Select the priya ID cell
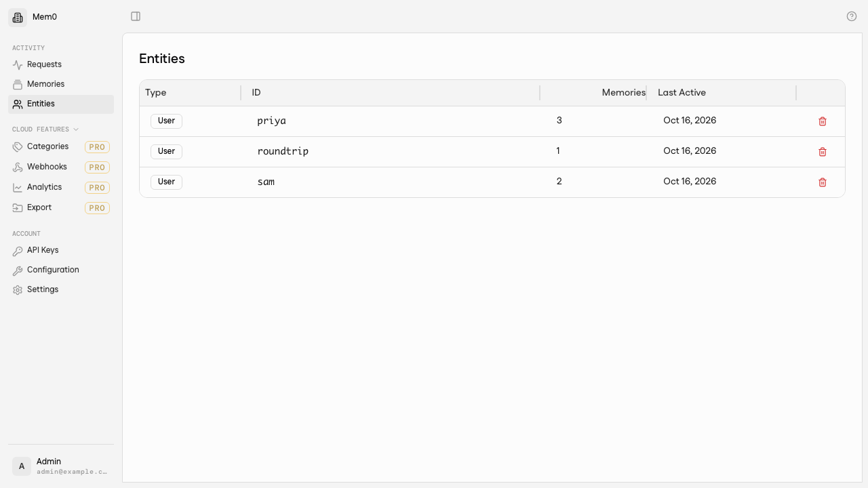868x488 pixels. tap(271, 121)
